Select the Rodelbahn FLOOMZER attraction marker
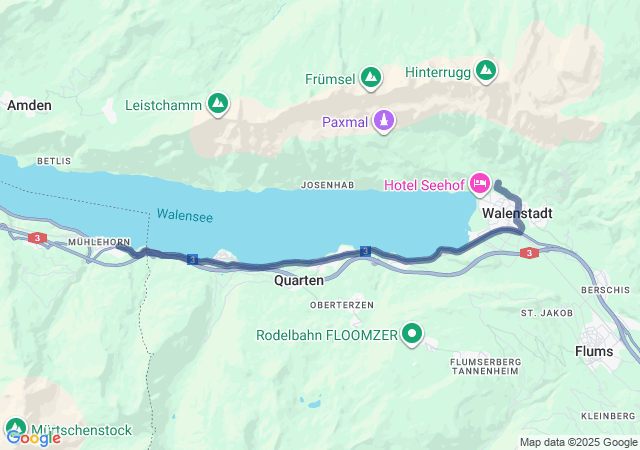The image size is (640, 450). [412, 333]
